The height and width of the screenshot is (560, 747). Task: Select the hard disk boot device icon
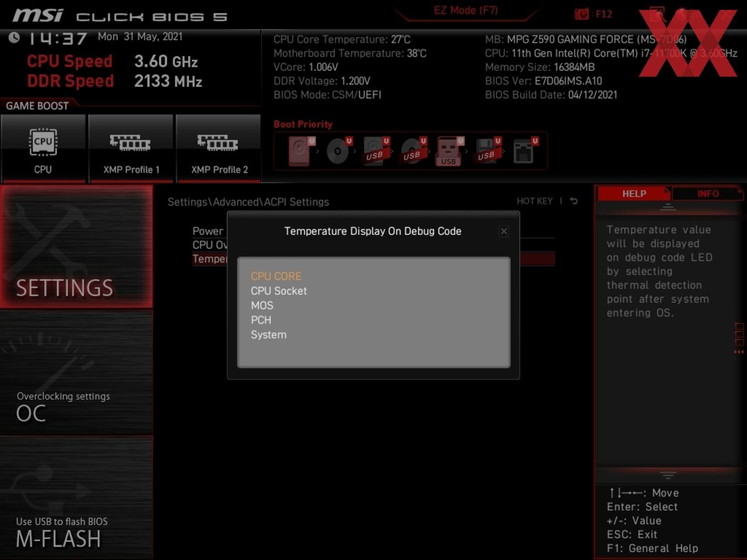click(x=300, y=151)
